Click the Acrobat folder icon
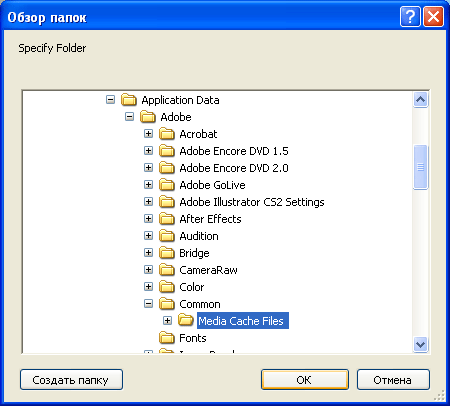 (x=167, y=134)
